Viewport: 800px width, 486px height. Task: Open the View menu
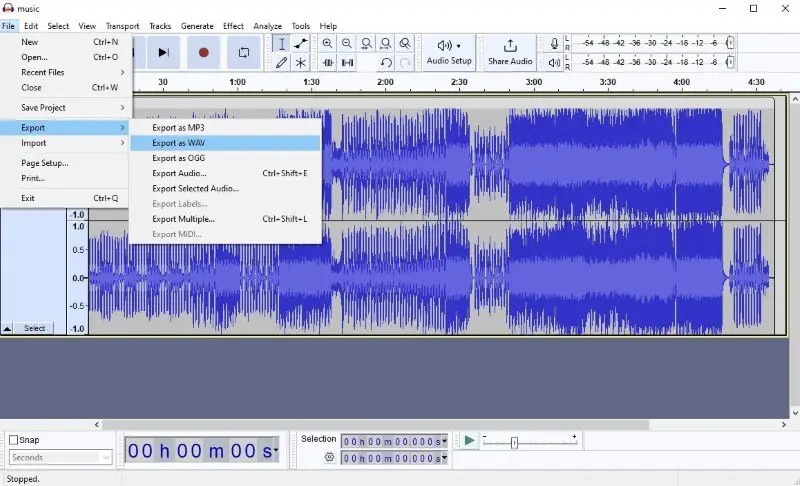(x=87, y=26)
